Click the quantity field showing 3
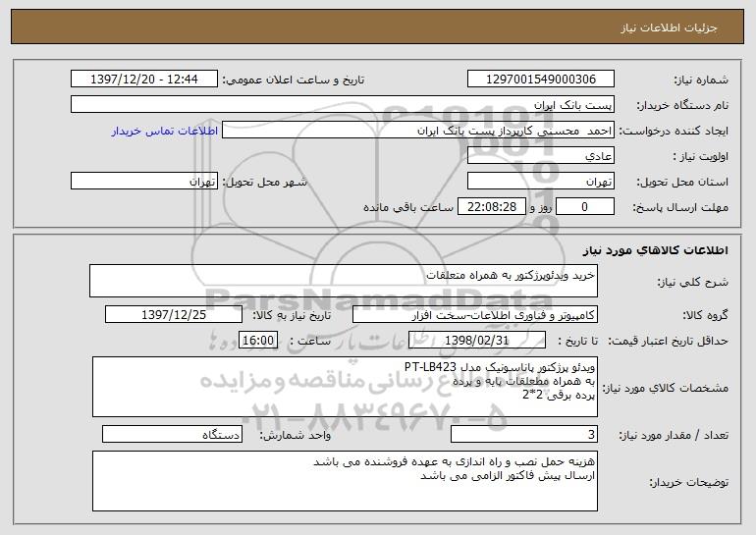756x535 pixels. click(x=524, y=435)
